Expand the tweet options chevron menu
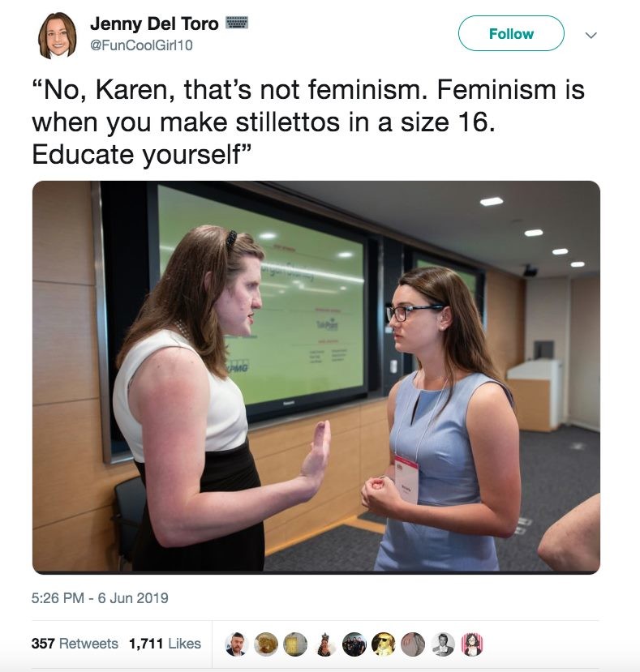The image size is (640, 672). tap(591, 35)
